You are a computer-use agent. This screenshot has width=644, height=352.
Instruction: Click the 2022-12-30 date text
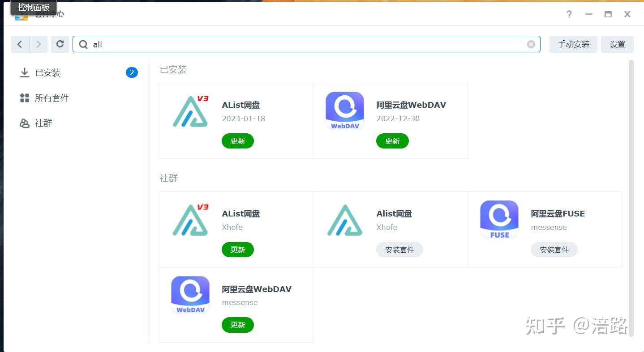[x=398, y=119]
